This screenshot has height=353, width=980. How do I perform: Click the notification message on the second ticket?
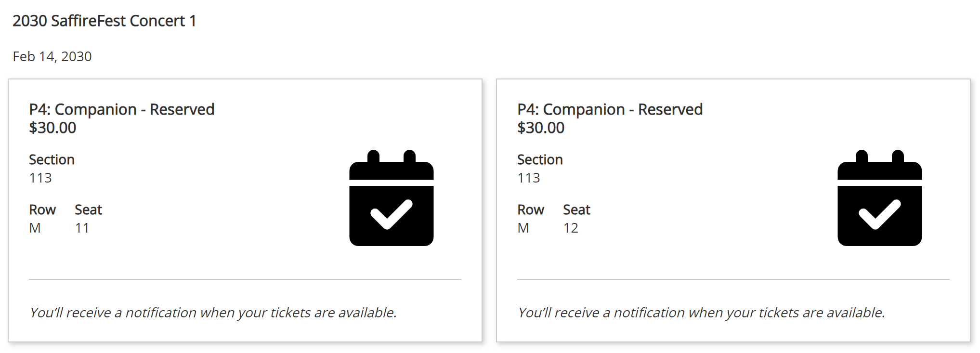(x=701, y=313)
